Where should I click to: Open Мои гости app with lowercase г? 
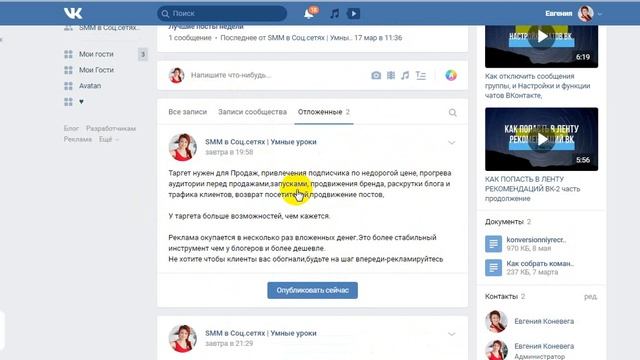tap(96, 54)
